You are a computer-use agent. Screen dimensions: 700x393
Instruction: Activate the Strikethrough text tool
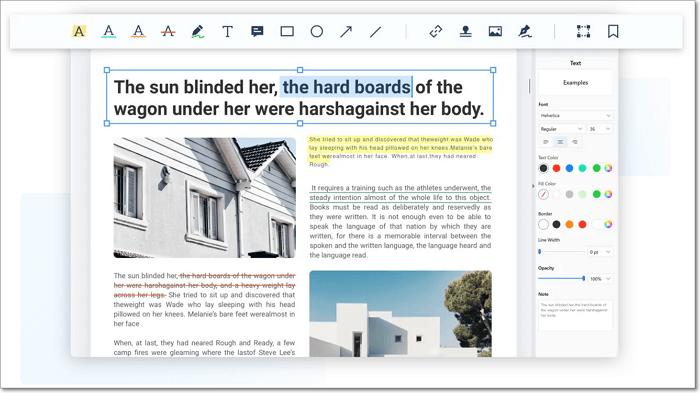pyautogui.click(x=168, y=31)
